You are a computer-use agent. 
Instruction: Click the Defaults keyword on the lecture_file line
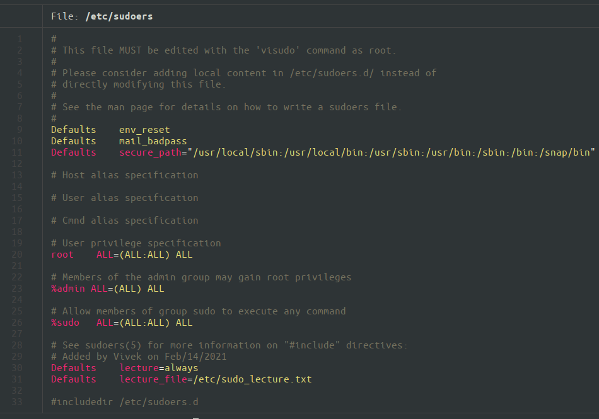(74, 379)
